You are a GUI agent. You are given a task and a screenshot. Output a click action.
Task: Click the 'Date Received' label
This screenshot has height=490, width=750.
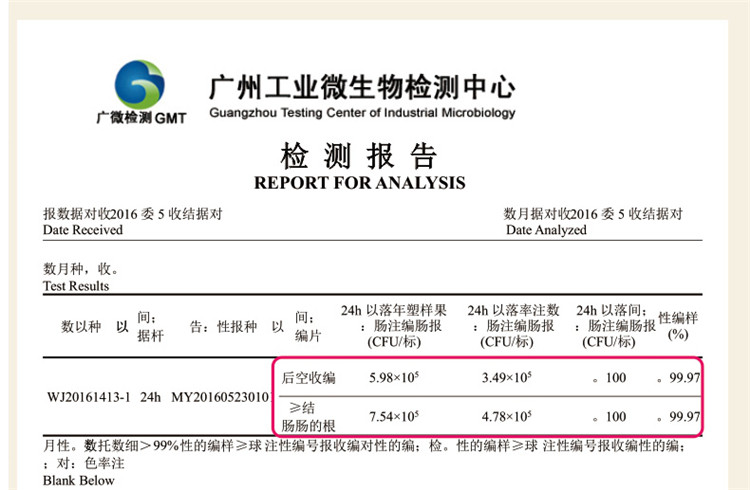coord(83,230)
